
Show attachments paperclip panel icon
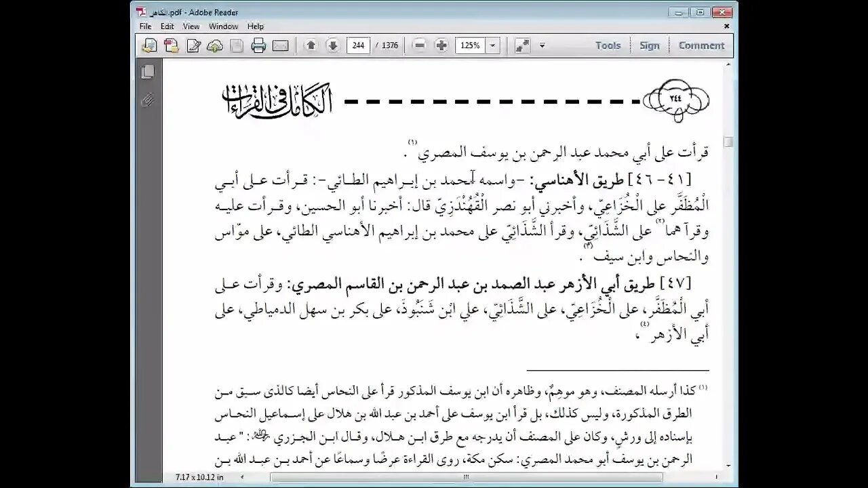(147, 100)
